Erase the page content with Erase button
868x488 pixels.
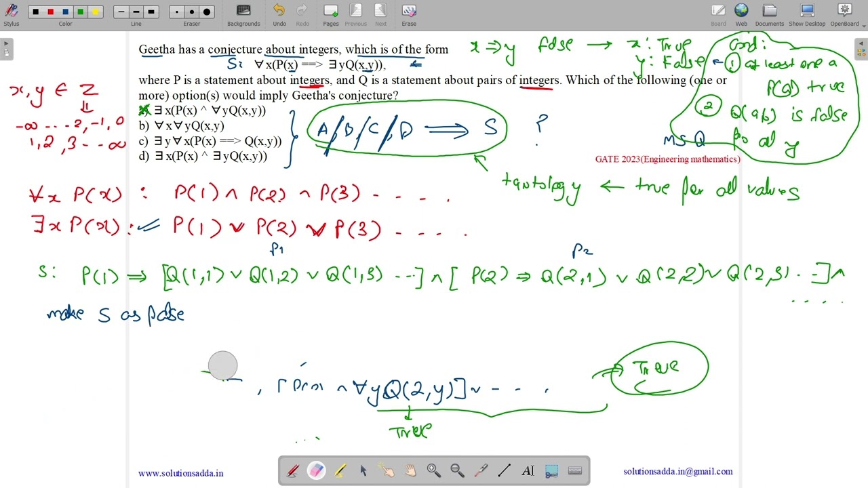409,15
